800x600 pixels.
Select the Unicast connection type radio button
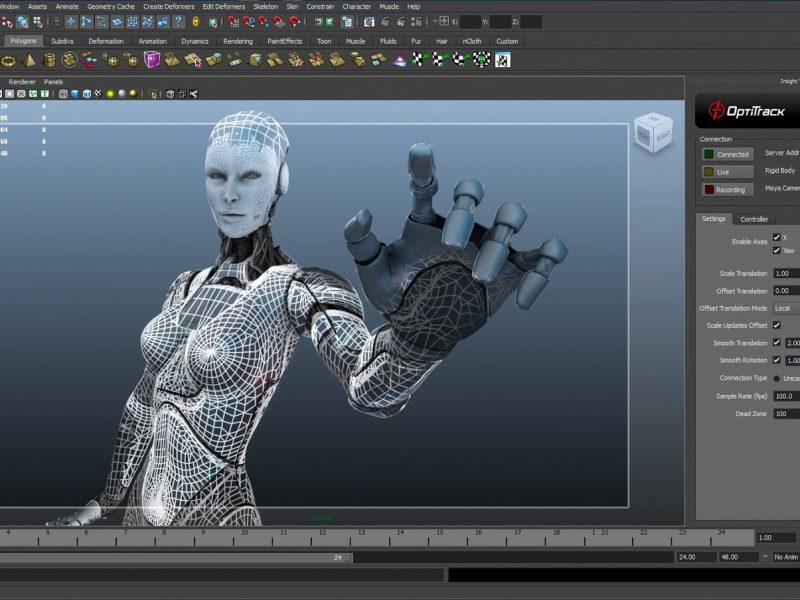(x=777, y=378)
